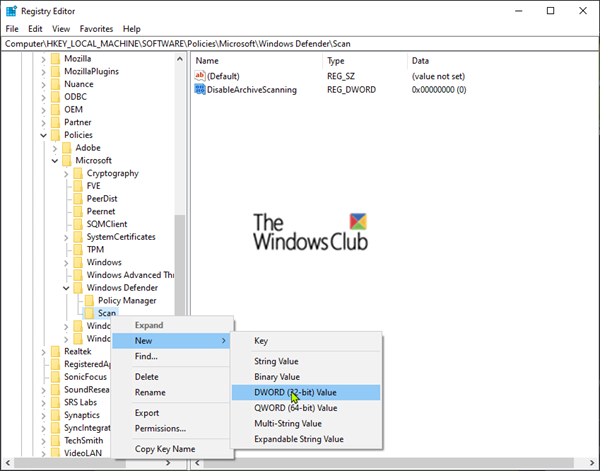
Task: Collapse the Policies tree node
Action: tap(43, 135)
